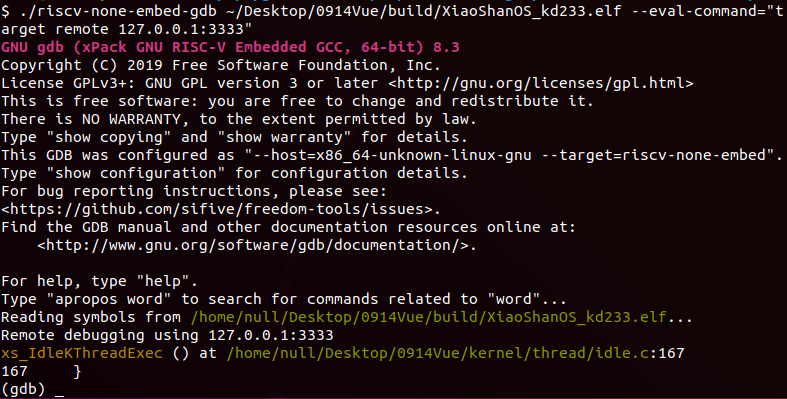Click the 127.0.0.1:3333 remote debugging address
The height and width of the screenshot is (399, 787).
point(271,335)
